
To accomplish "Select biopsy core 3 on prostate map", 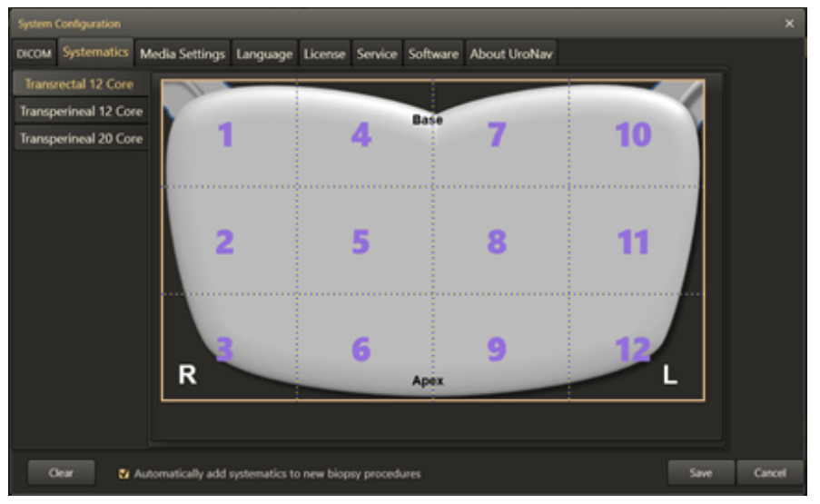I will tap(224, 350).
